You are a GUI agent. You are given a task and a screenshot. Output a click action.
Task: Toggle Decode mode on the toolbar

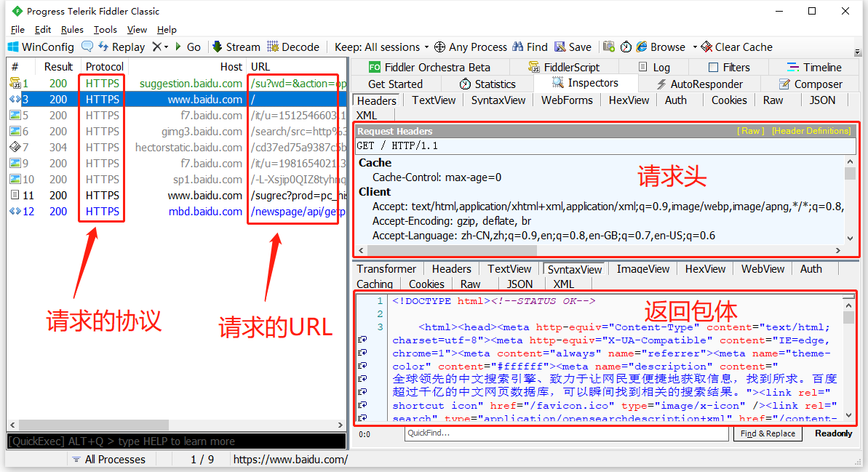tap(292, 47)
